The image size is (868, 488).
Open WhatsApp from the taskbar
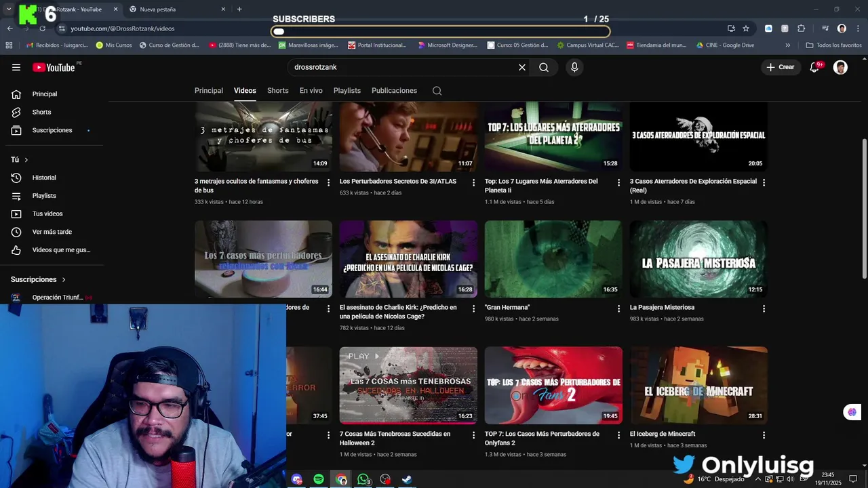[363, 479]
